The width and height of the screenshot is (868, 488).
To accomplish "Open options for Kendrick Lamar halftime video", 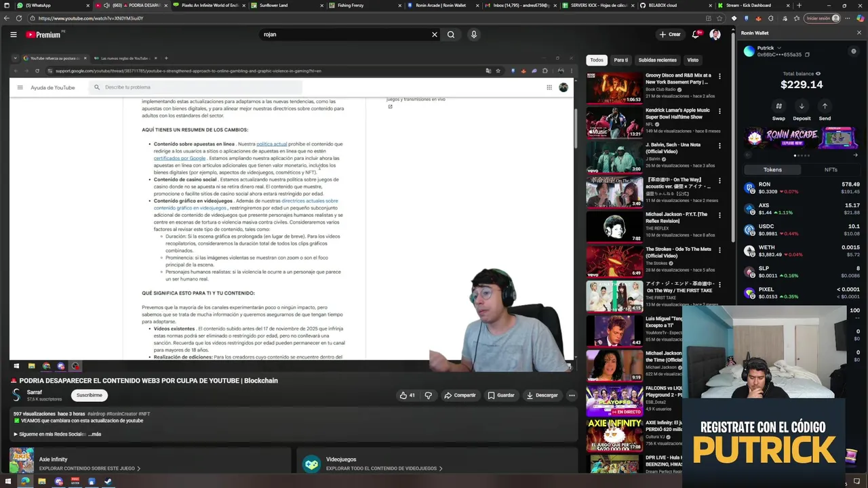I will pyautogui.click(x=719, y=111).
